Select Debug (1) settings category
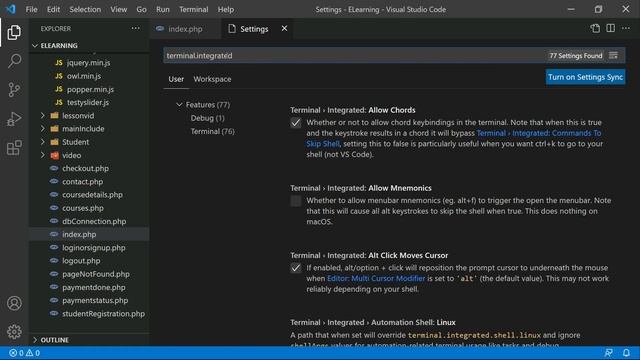The image size is (640, 360). coord(207,118)
